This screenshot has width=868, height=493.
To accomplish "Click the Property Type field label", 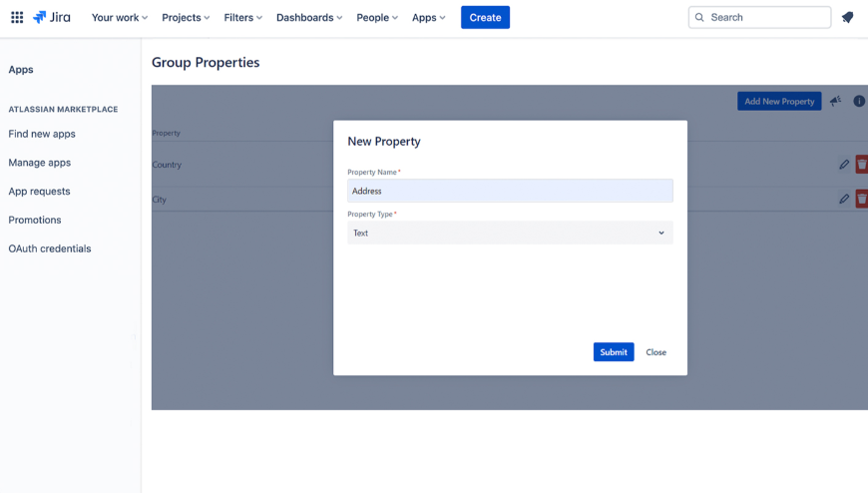I will tap(370, 214).
